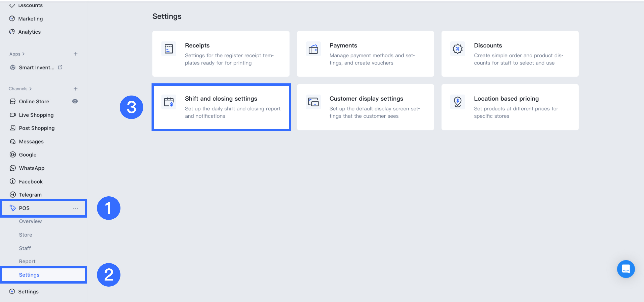
Task: Click the Receipts card icon
Action: pos(169,49)
